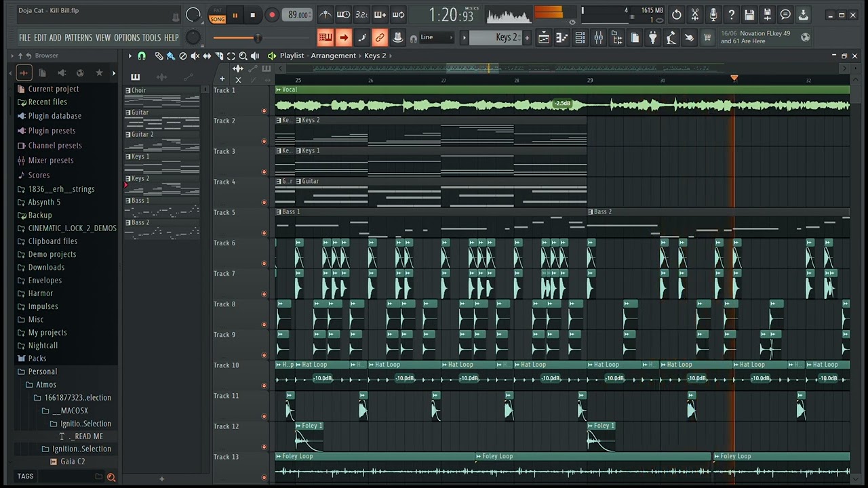Open audio editor scissors icon
This screenshot has width=868, height=488.
(695, 15)
